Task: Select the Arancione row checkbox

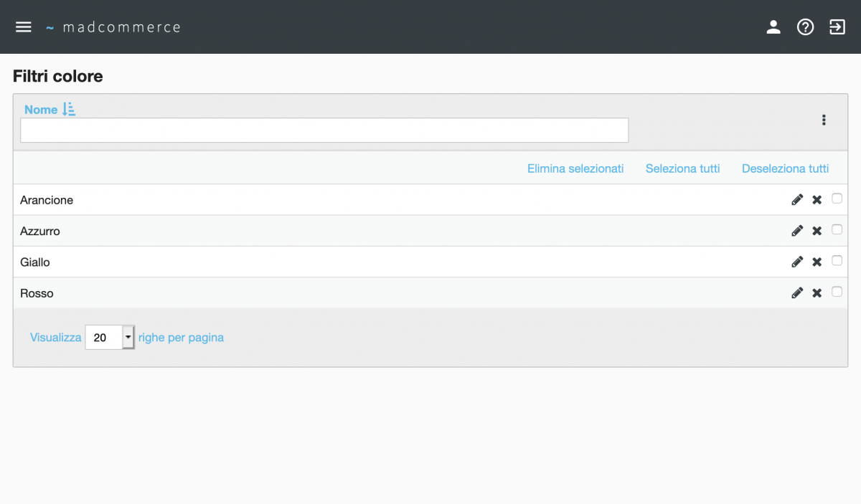Action: pos(837,199)
